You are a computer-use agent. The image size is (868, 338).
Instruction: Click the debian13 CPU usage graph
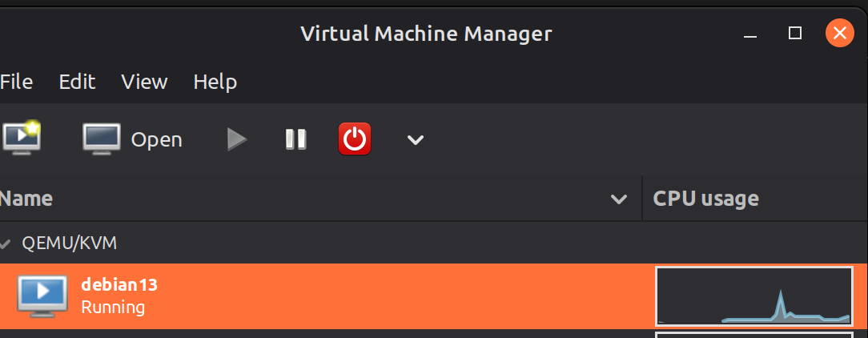753,296
